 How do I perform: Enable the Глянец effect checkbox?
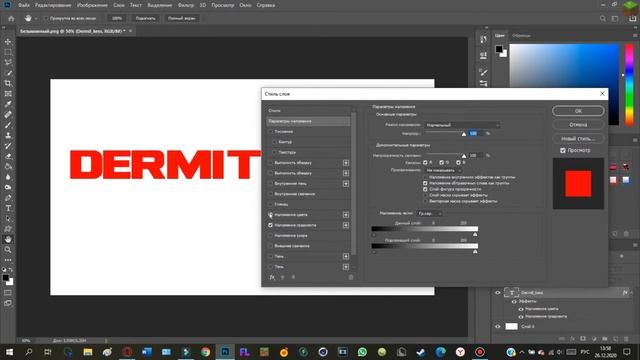click(270, 204)
